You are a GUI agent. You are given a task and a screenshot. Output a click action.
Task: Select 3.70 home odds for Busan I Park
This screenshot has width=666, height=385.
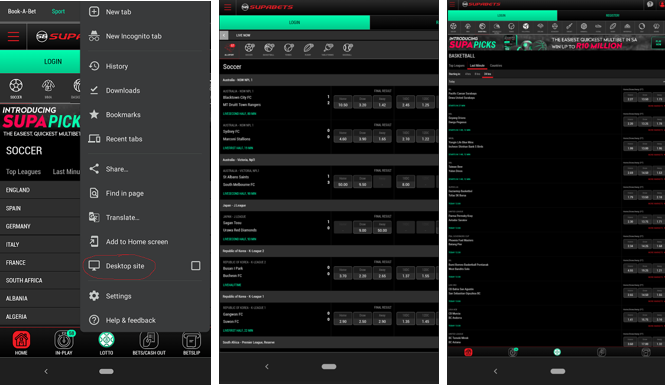click(343, 273)
